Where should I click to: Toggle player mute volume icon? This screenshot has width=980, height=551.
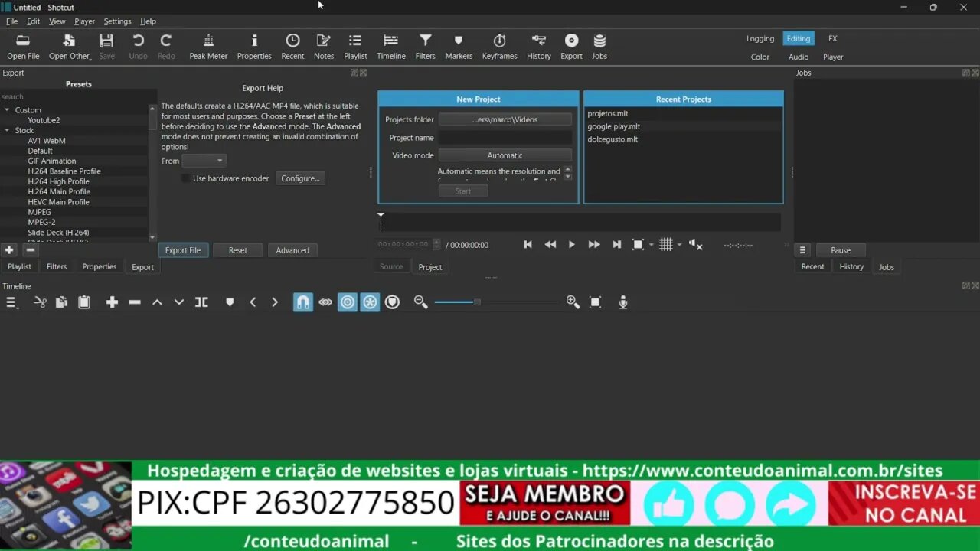[x=695, y=244]
